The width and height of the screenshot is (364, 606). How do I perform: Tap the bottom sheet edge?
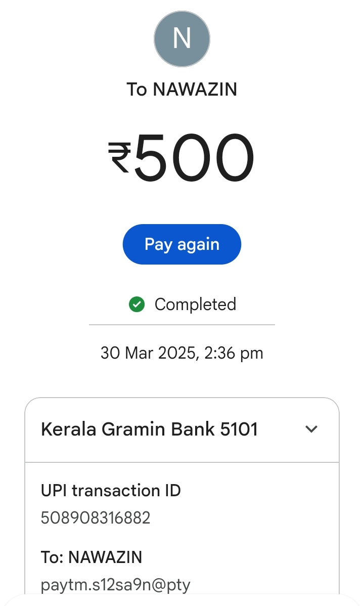[x=182, y=600]
